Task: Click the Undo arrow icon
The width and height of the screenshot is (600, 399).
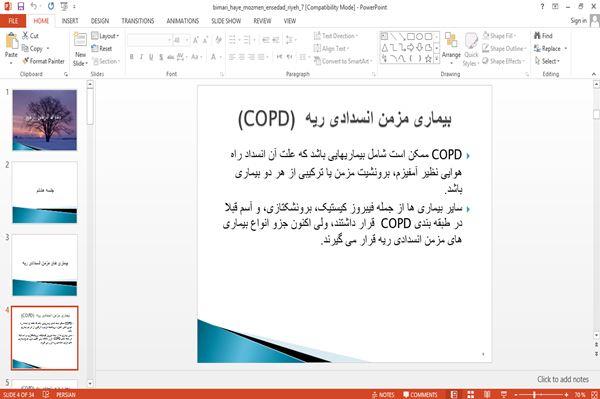Action: pos(34,6)
